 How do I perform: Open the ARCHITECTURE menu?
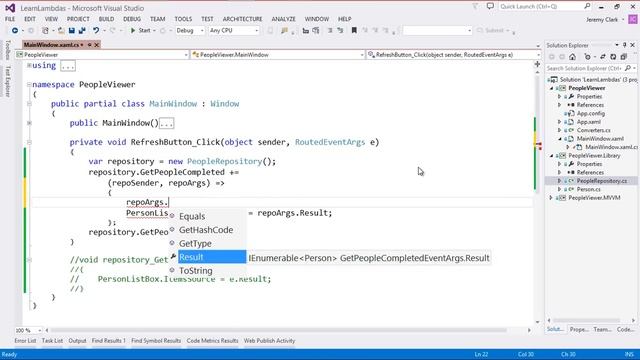pos(242,19)
